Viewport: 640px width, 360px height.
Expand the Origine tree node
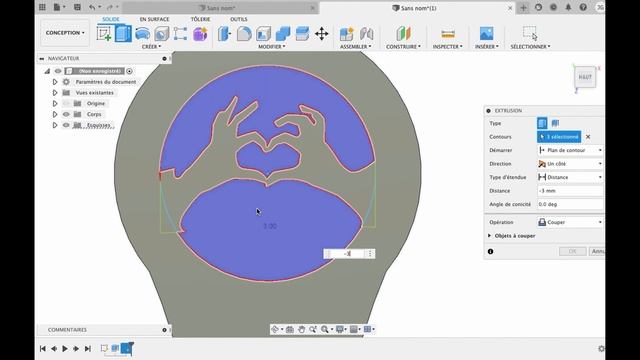55,104
